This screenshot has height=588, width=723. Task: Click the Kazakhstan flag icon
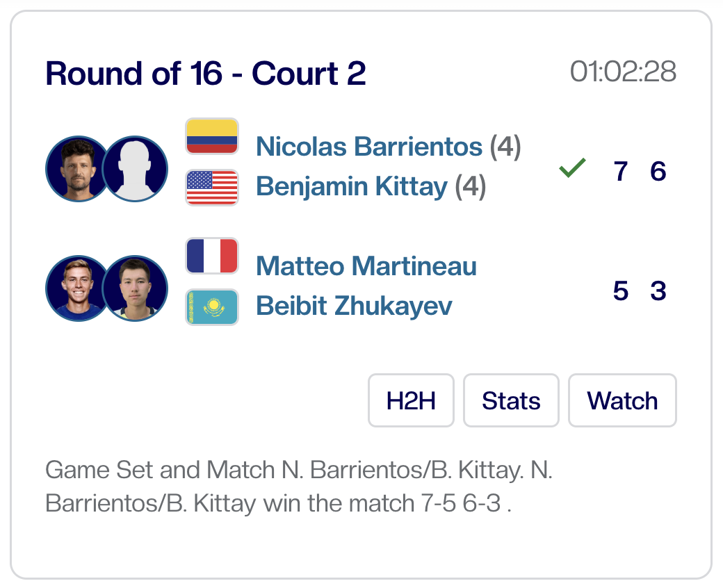pos(212,307)
